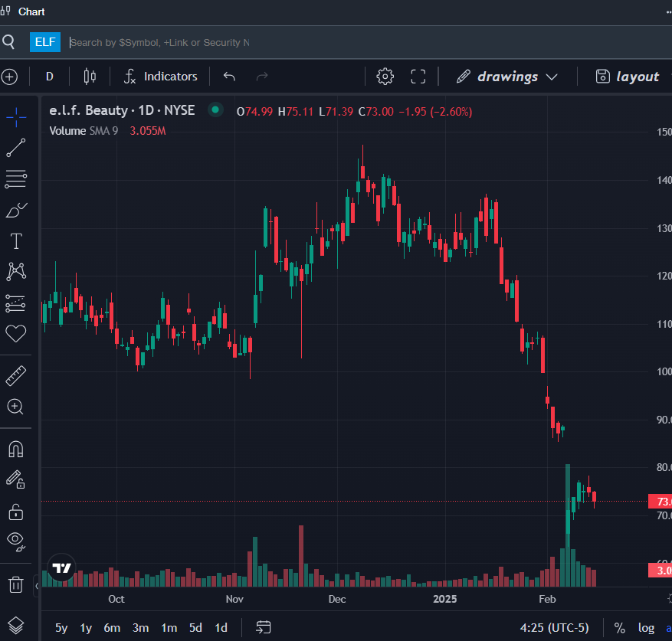Toggle lock all drawings
672x641 pixels.
[x=16, y=512]
